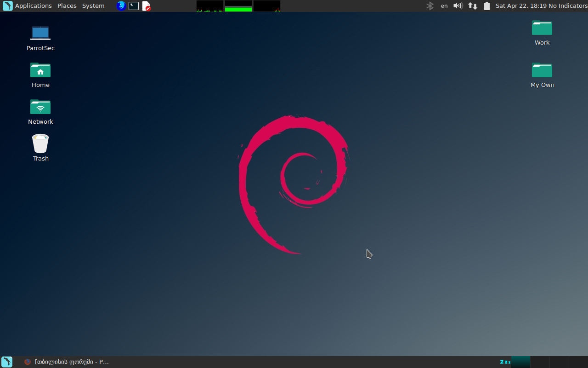The image size is (588, 368).
Task: Click the Bluetooth indicator icon
Action: 430,6
